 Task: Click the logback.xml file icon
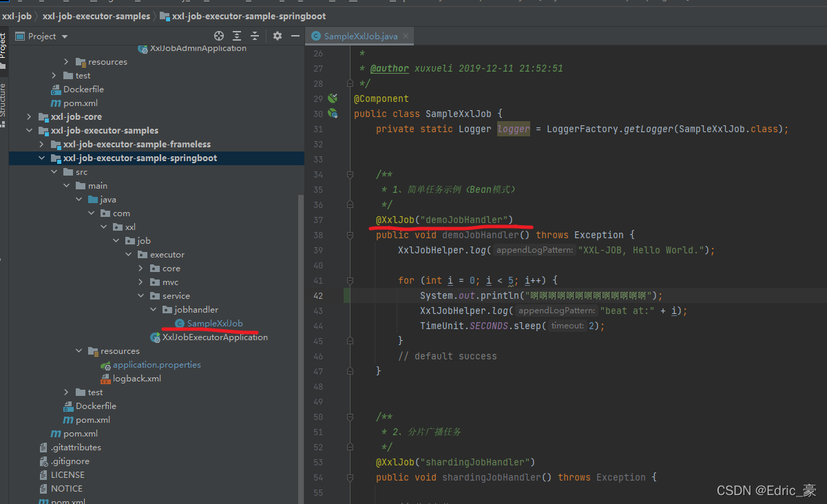105,379
